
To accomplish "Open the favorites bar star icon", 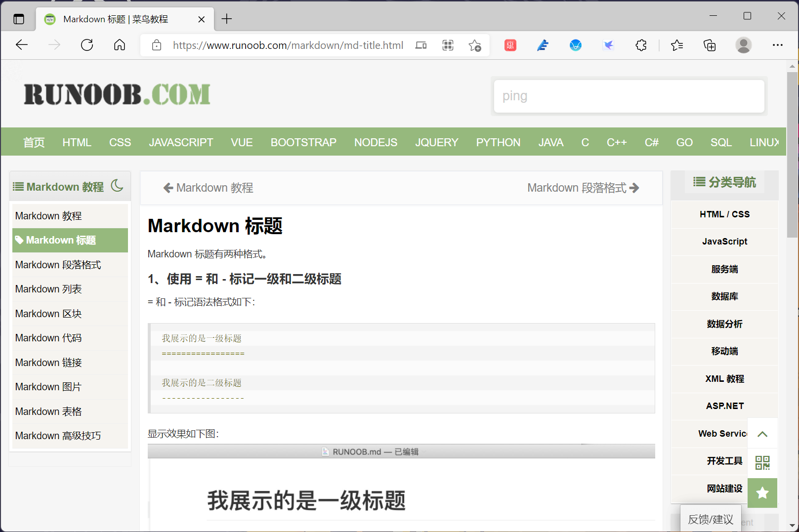I will [x=677, y=45].
